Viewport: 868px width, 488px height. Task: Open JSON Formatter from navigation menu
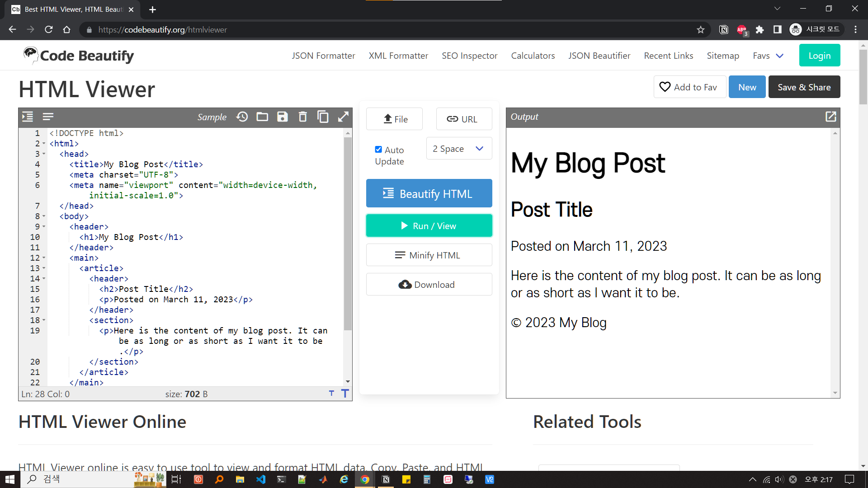click(323, 56)
